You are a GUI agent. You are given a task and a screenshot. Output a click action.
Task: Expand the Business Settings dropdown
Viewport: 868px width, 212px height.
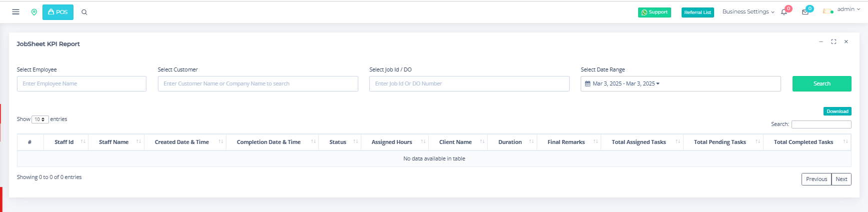pos(748,12)
